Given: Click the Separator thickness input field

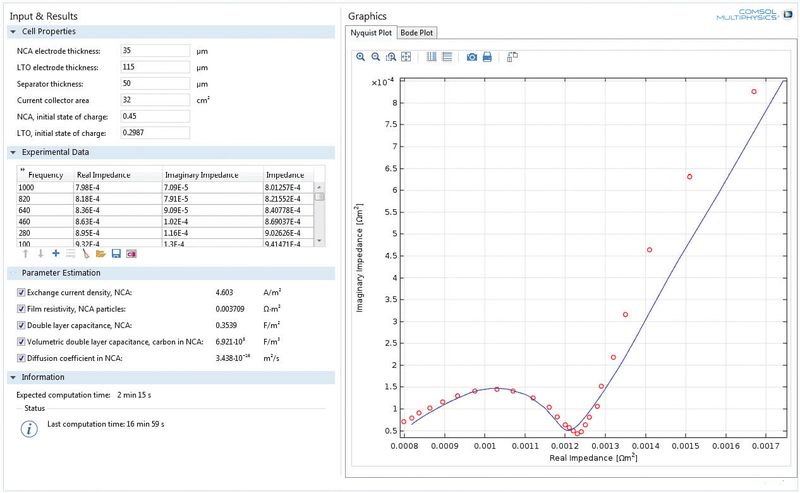Looking at the screenshot, I should click(x=155, y=83).
